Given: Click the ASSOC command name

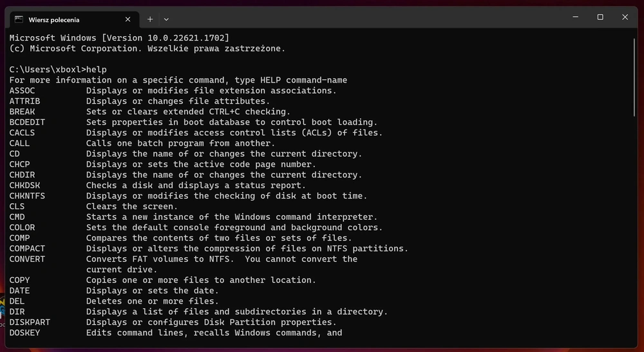Looking at the screenshot, I should [22, 90].
